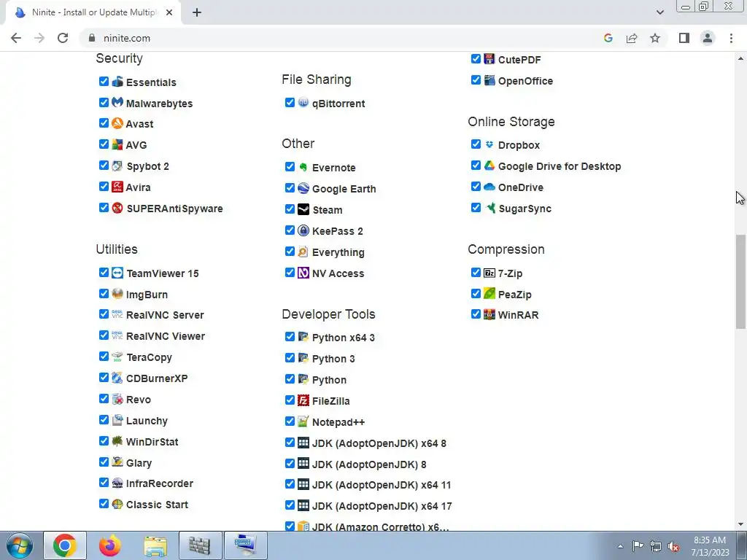The width and height of the screenshot is (747, 560).
Task: Click the CDBurnerXP label
Action: pyautogui.click(x=157, y=378)
